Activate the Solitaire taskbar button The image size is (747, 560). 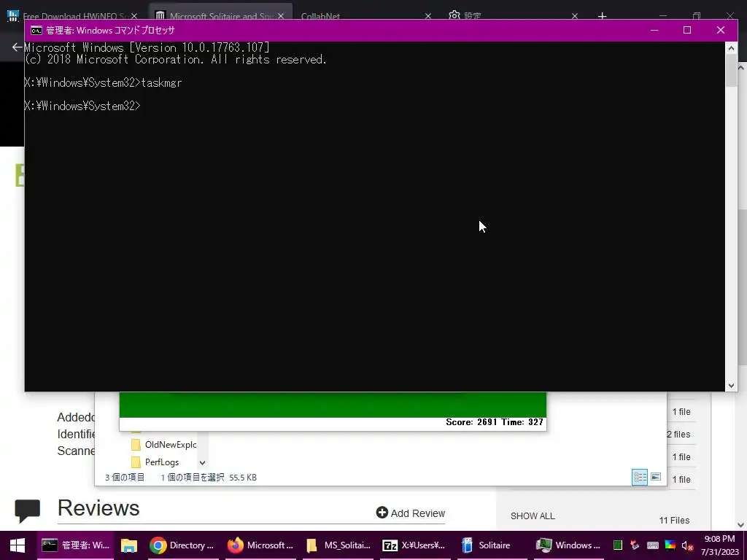click(491, 545)
